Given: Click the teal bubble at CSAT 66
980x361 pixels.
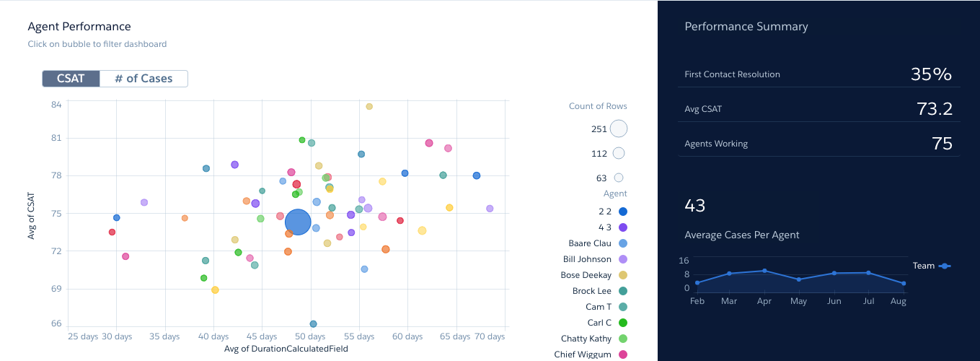Looking at the screenshot, I should (x=313, y=324).
